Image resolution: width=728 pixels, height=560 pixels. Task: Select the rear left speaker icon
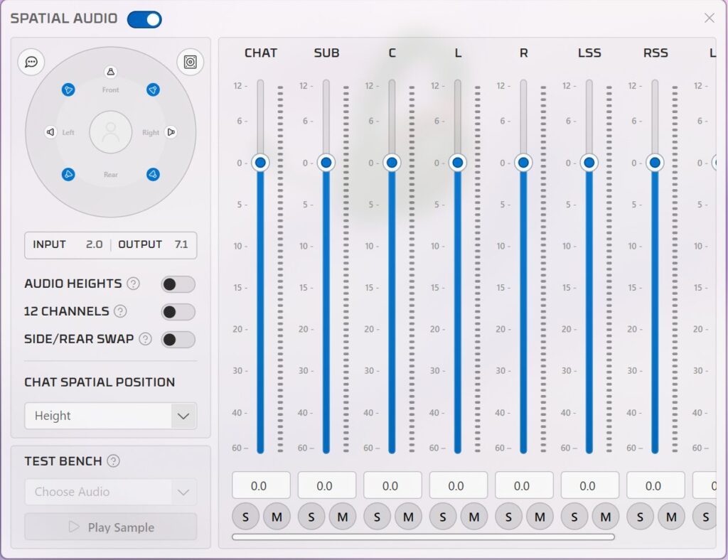pyautogui.click(x=68, y=174)
